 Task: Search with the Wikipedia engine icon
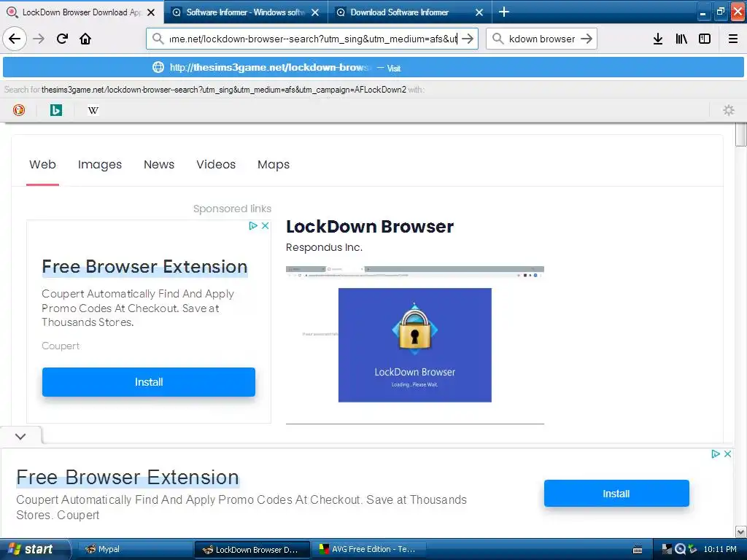pos(93,110)
